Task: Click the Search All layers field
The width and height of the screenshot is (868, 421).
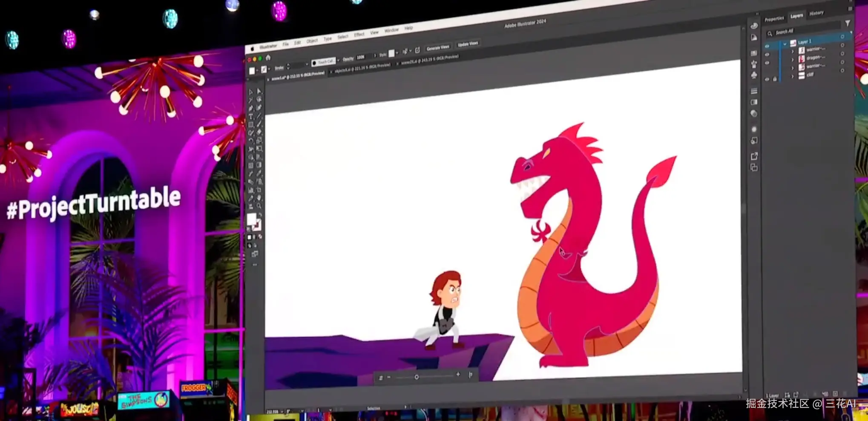Action: 803,30
